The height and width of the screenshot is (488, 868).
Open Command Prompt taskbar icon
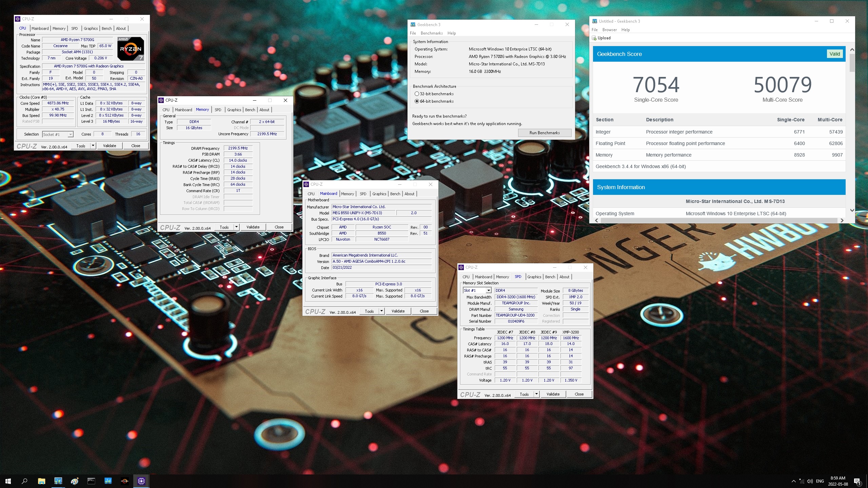[x=91, y=481]
